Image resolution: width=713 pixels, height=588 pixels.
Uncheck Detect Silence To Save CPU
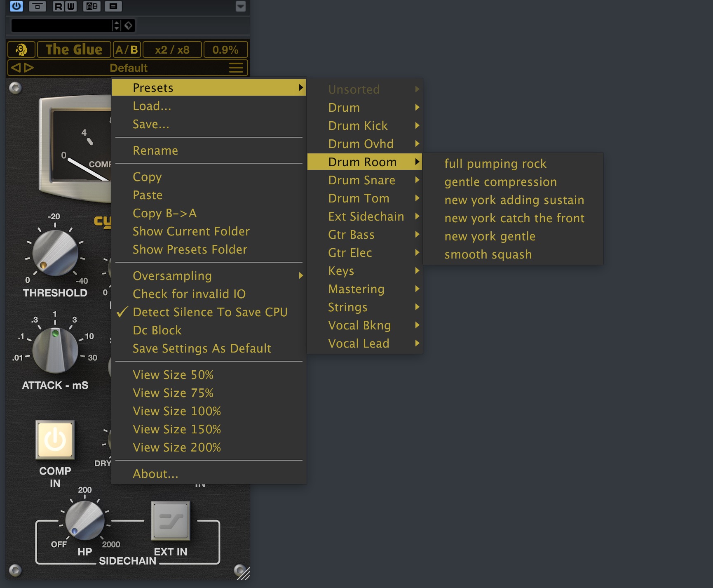209,312
